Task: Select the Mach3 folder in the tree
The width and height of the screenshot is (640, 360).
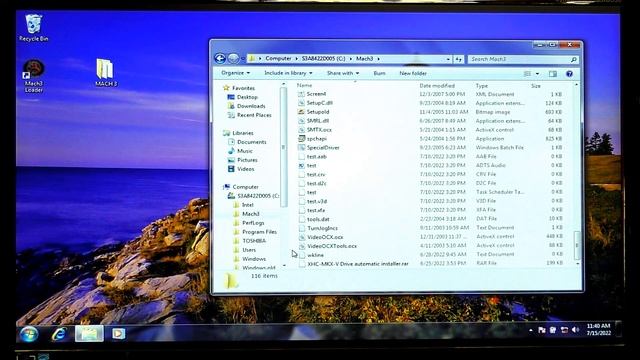Action: 251,214
